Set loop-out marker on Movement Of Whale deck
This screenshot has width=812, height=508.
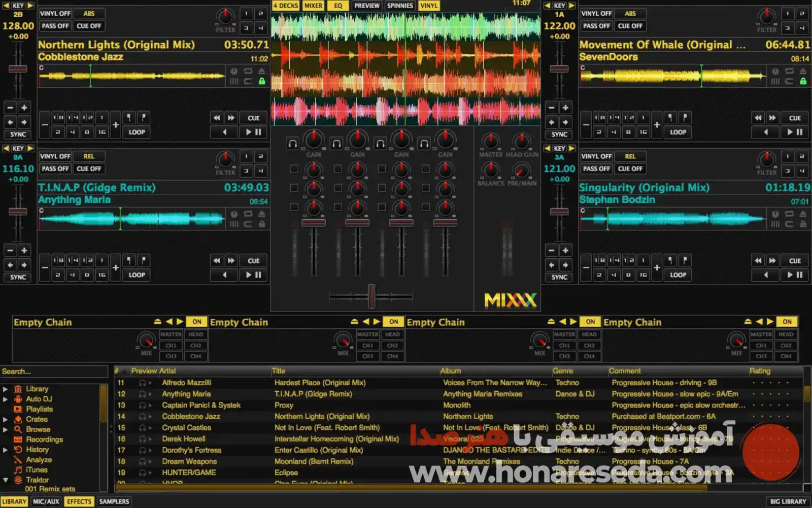685,118
